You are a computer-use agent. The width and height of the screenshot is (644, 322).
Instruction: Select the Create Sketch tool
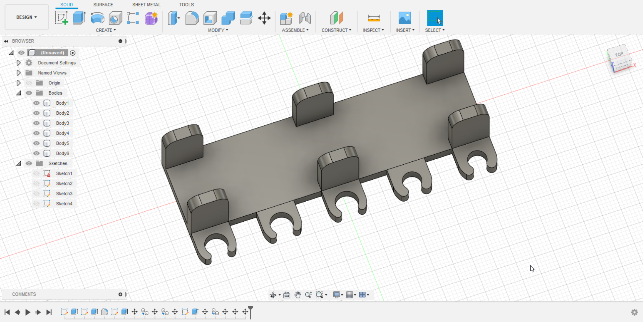tap(62, 18)
